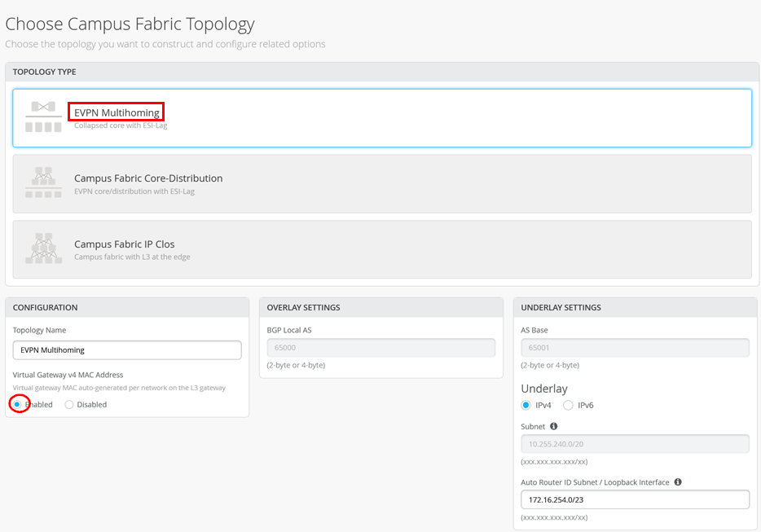Click the info icon next to Subnet
The width and height of the screenshot is (761, 532).
[554, 426]
